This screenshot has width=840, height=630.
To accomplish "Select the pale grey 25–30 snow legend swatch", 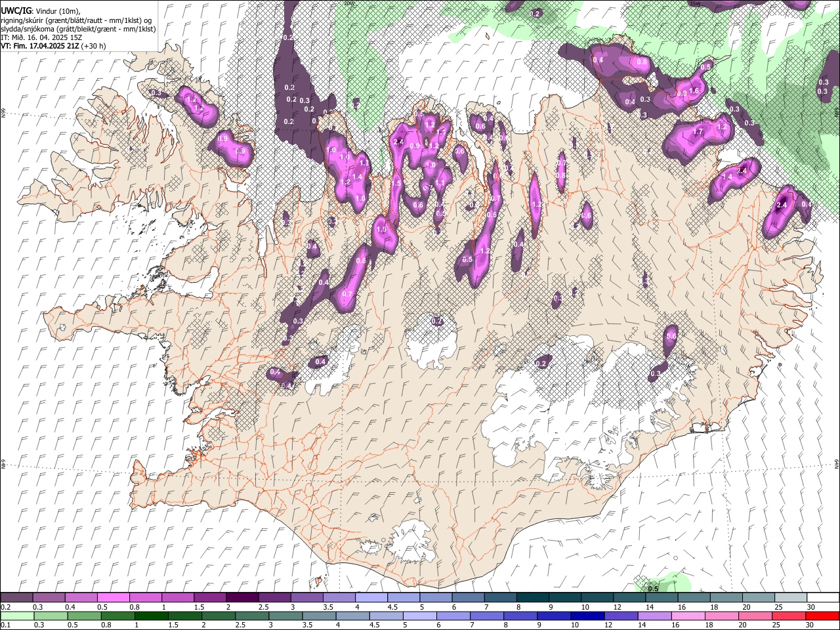I will click(x=791, y=597).
